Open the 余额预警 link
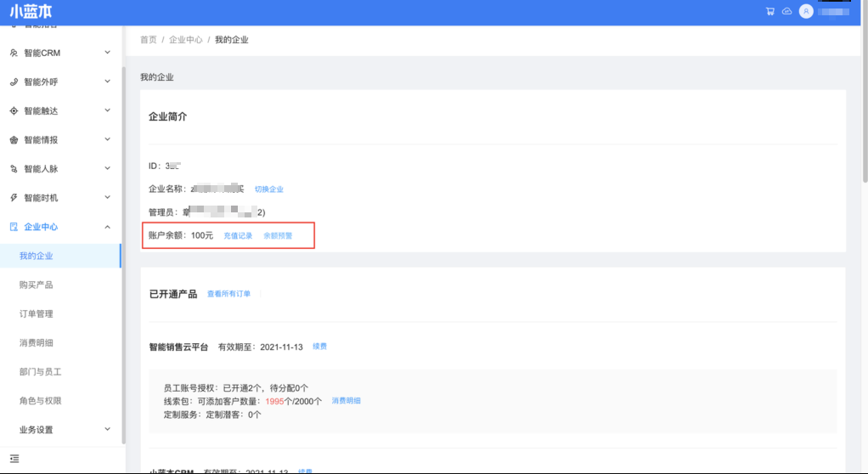868x474 pixels. (278, 235)
